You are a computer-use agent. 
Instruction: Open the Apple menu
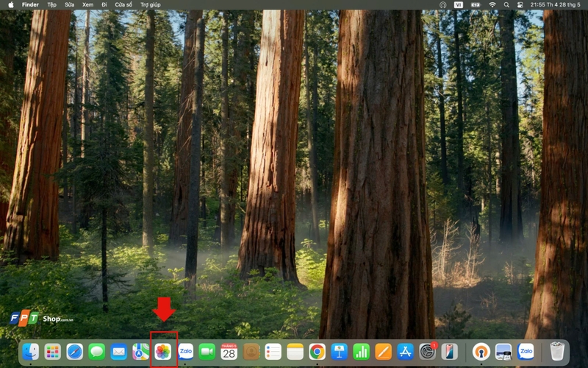(x=10, y=4)
